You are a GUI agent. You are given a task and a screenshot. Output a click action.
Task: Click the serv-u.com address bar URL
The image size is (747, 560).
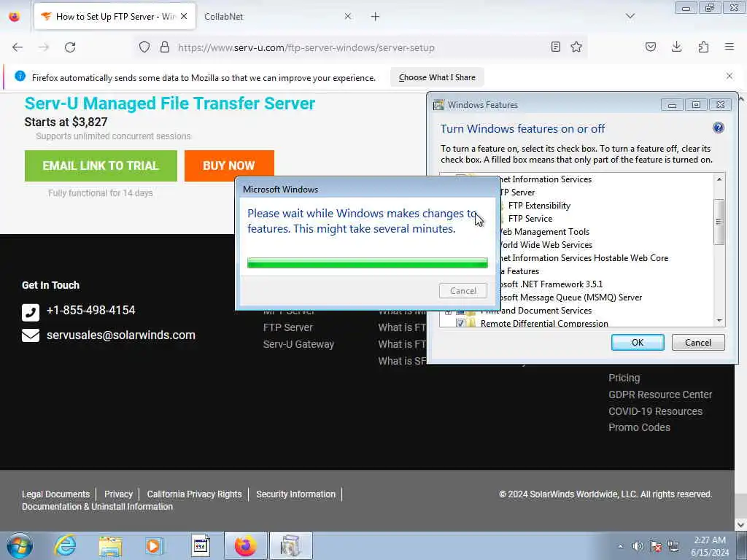(x=306, y=47)
